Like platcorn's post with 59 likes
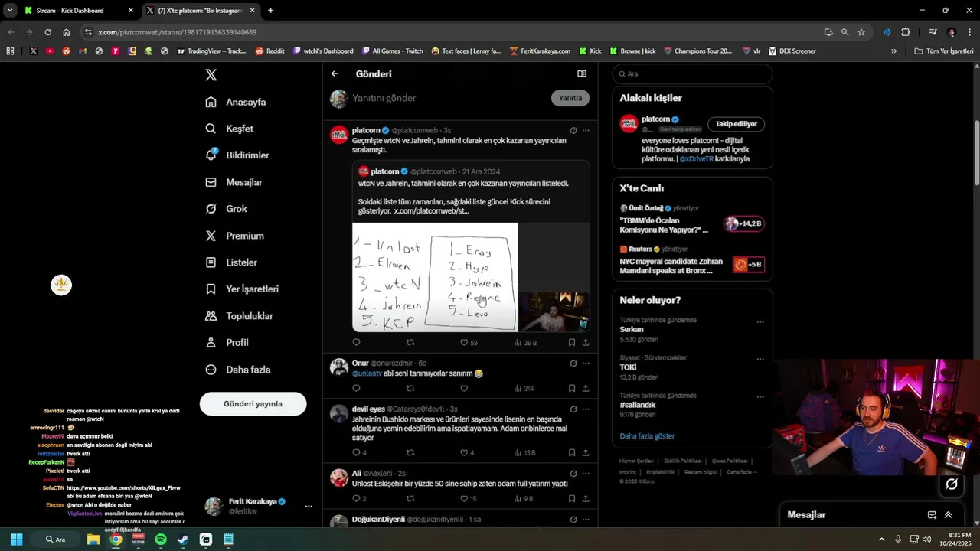Screen dimensions: 980x551 (x=469, y=343)
